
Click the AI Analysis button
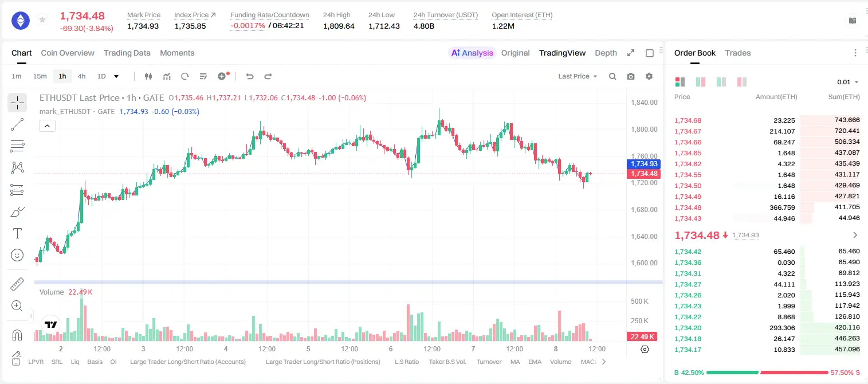(x=472, y=53)
